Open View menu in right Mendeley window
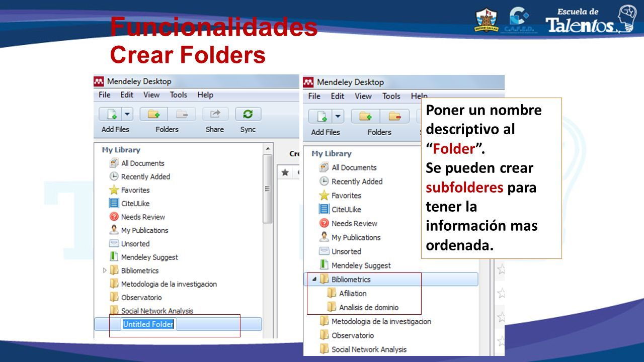This screenshot has height=362, width=644. pos(363,96)
